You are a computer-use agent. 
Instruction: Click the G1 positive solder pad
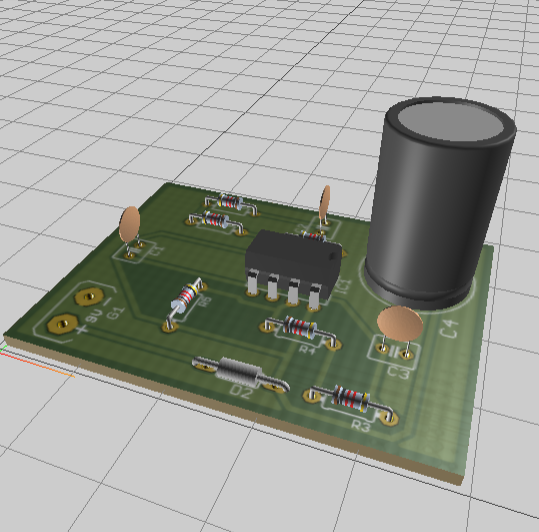tap(62, 323)
